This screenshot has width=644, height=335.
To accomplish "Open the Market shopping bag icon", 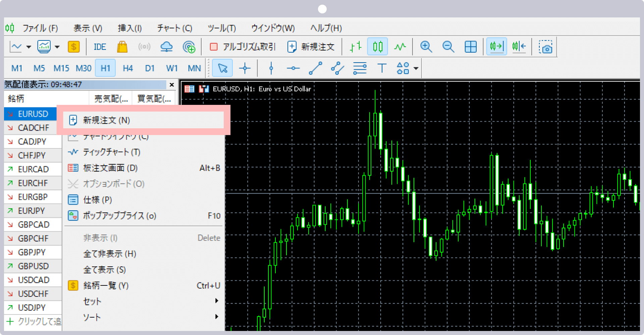I will click(x=122, y=47).
